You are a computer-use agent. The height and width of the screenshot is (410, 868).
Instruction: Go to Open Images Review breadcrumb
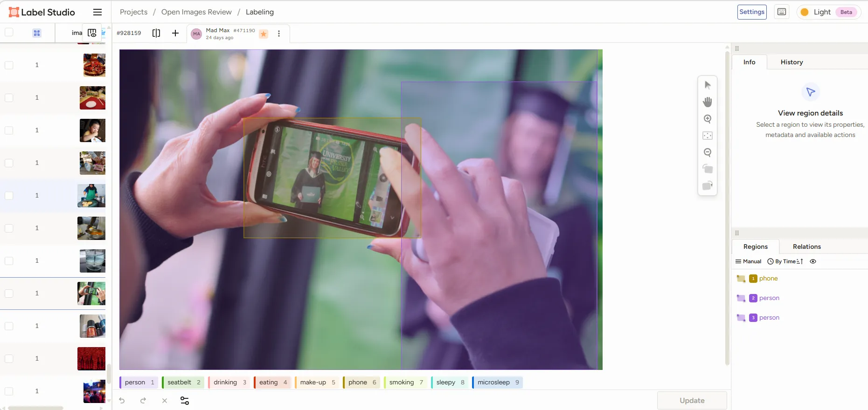coord(196,12)
